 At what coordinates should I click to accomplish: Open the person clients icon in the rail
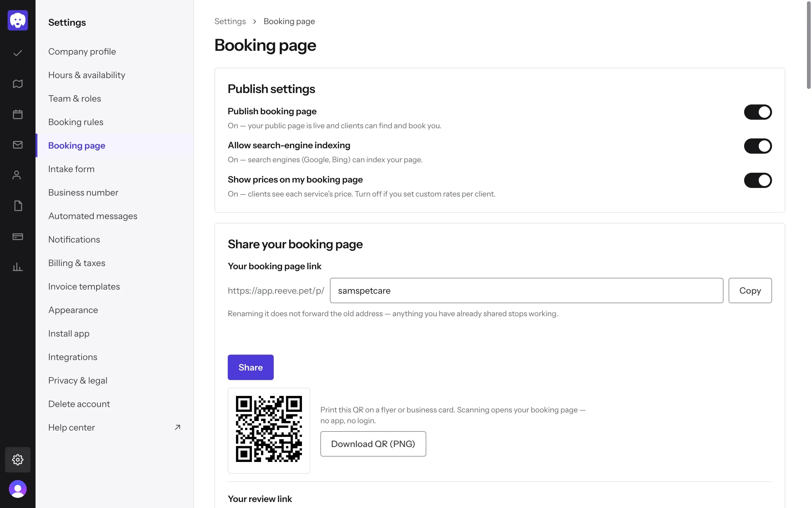coord(17,175)
